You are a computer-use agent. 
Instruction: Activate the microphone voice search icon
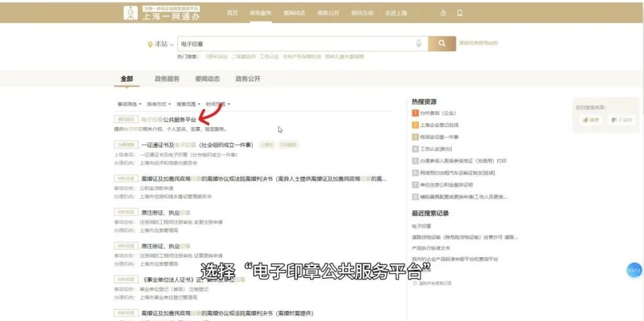pos(419,44)
